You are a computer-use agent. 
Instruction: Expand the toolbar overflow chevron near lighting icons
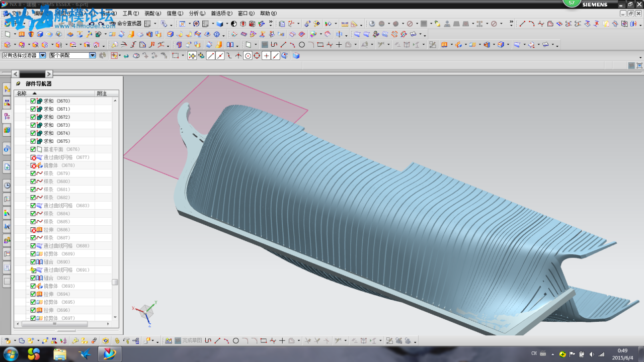[x=511, y=23]
